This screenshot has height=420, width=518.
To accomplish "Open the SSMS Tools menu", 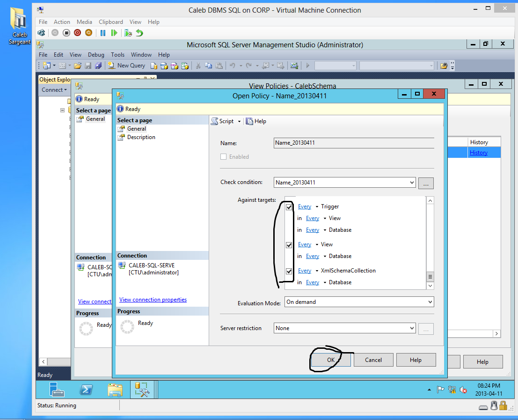I will click(x=117, y=55).
